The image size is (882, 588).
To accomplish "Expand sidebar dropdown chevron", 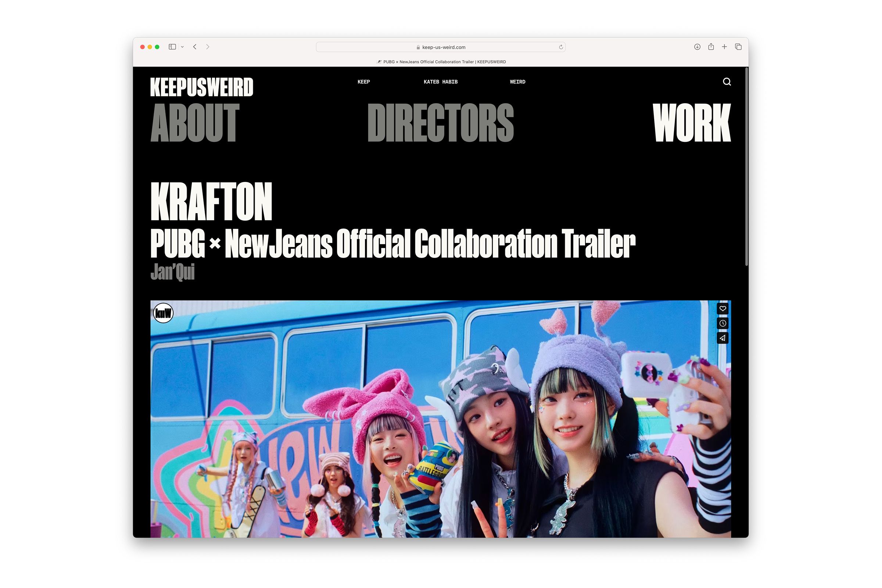I will 182,47.
